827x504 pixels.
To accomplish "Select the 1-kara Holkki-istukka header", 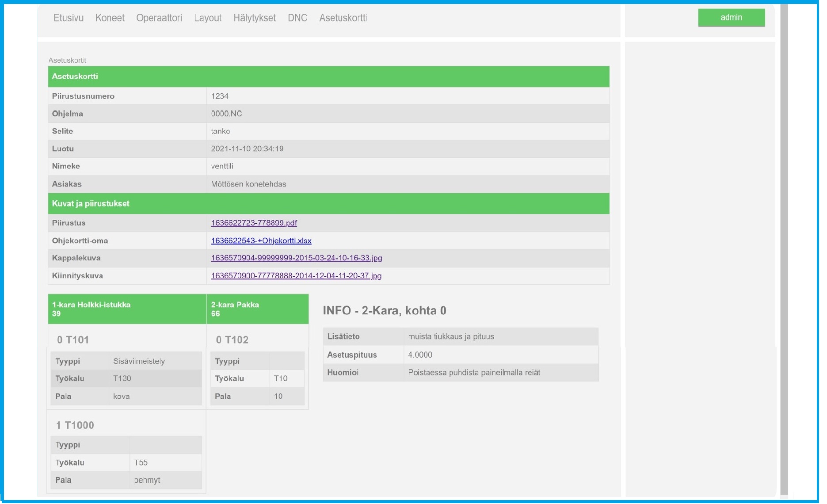I will pyautogui.click(x=127, y=309).
